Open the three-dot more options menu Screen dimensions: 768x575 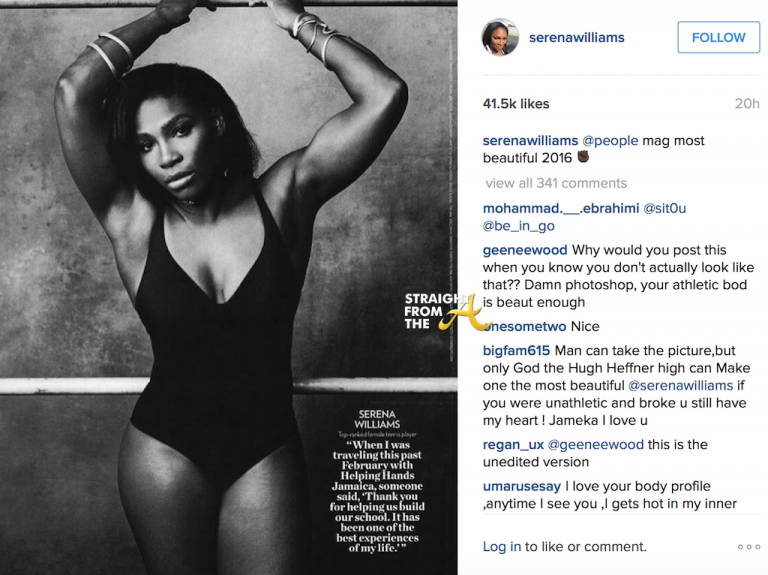point(748,547)
